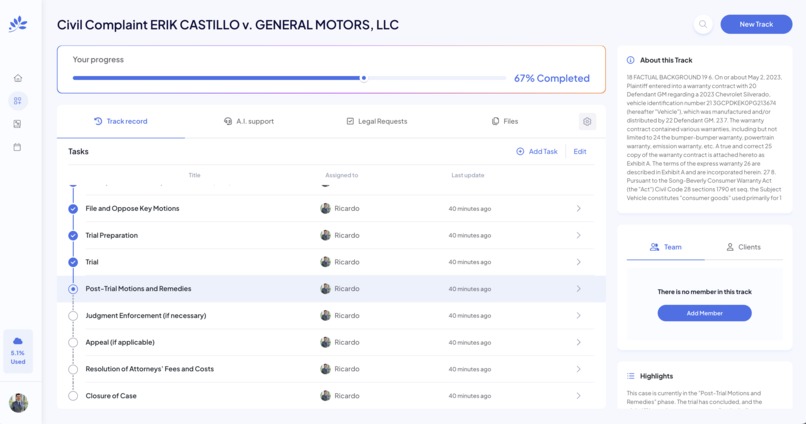Image resolution: width=806 pixels, height=424 pixels.
Task: Click the 67% Completed label
Action: click(x=552, y=78)
